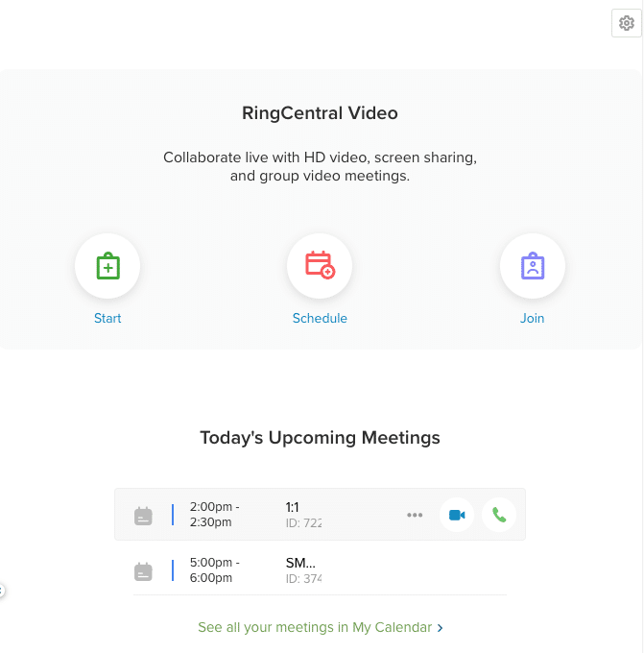Image resolution: width=644 pixels, height=653 pixels.
Task: Click the calendar icon beside the 2:00pm meeting
Action: pos(143,515)
